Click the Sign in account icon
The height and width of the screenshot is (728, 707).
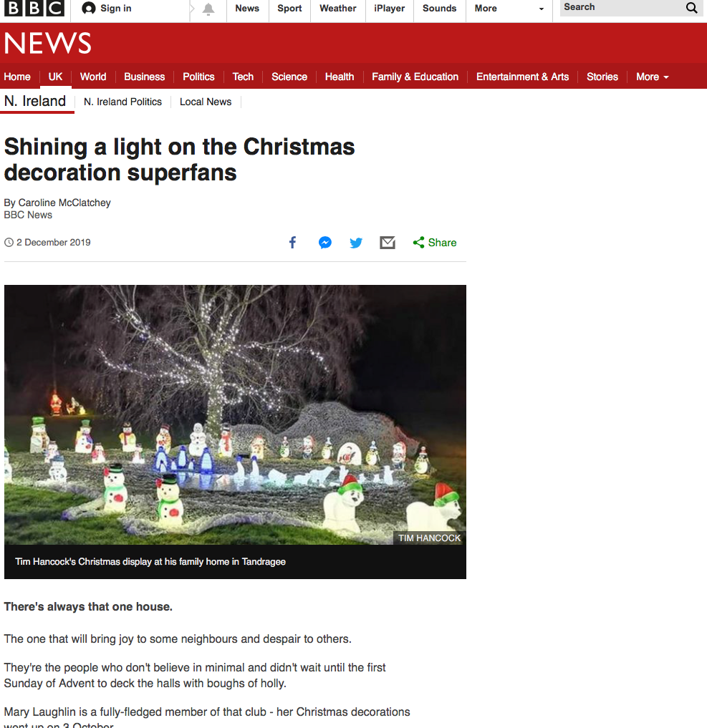(x=88, y=9)
